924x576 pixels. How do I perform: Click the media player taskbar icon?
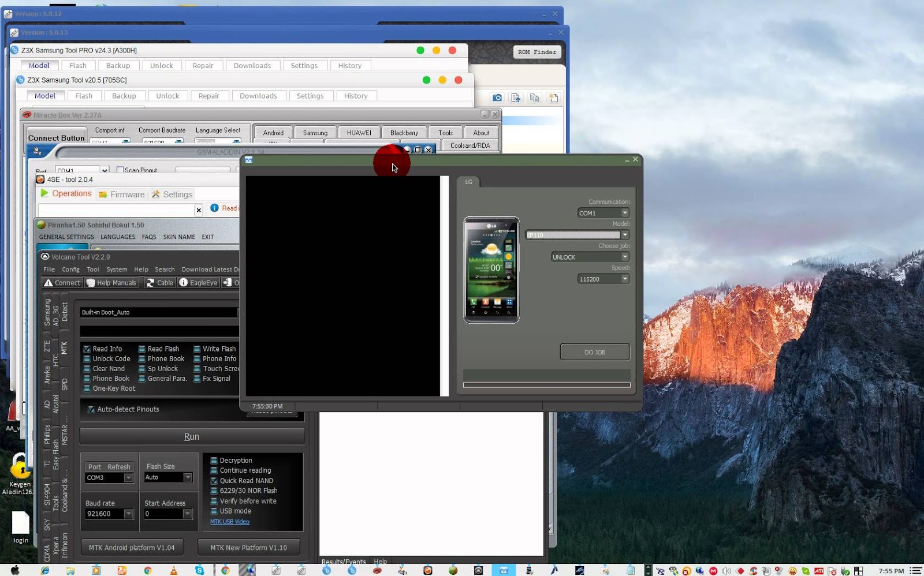96,570
